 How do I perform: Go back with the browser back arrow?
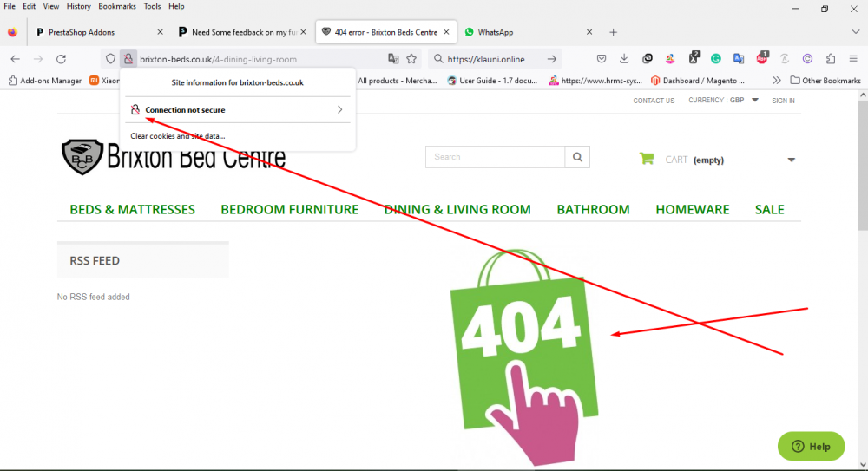[x=15, y=59]
